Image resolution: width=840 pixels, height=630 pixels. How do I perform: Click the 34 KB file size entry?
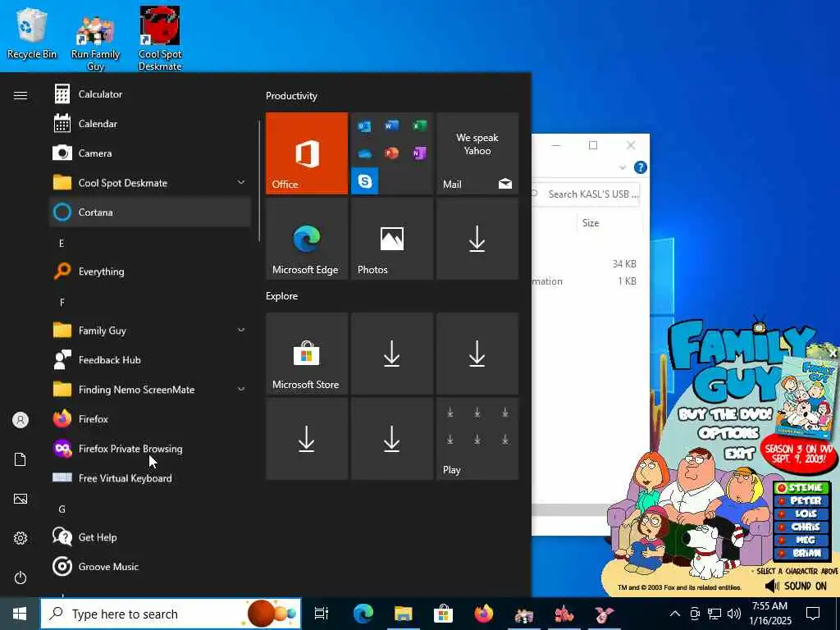(624, 263)
